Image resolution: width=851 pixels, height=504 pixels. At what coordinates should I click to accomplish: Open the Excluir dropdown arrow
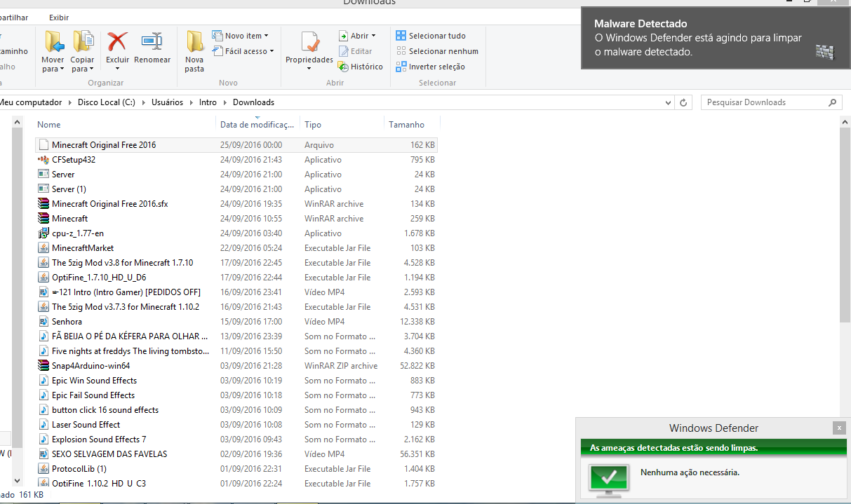117,69
